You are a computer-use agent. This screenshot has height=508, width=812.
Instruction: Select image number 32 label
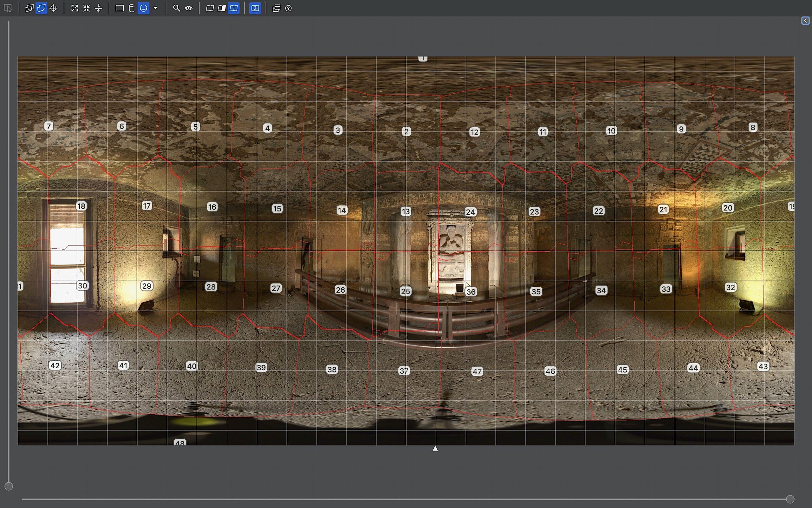click(x=730, y=288)
